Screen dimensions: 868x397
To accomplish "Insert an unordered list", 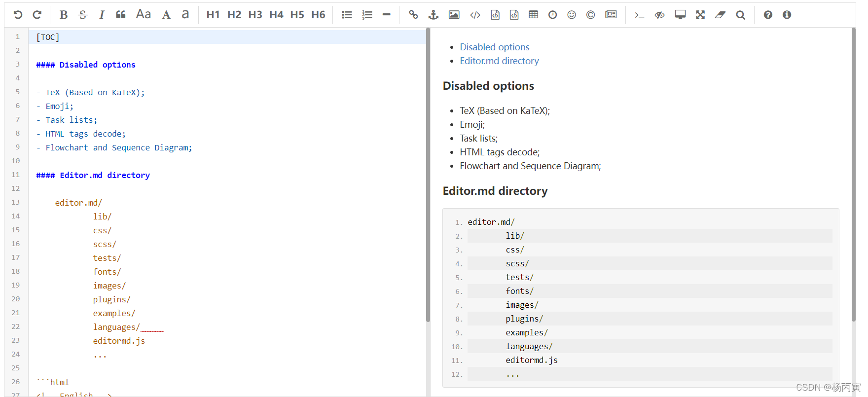I will [347, 15].
